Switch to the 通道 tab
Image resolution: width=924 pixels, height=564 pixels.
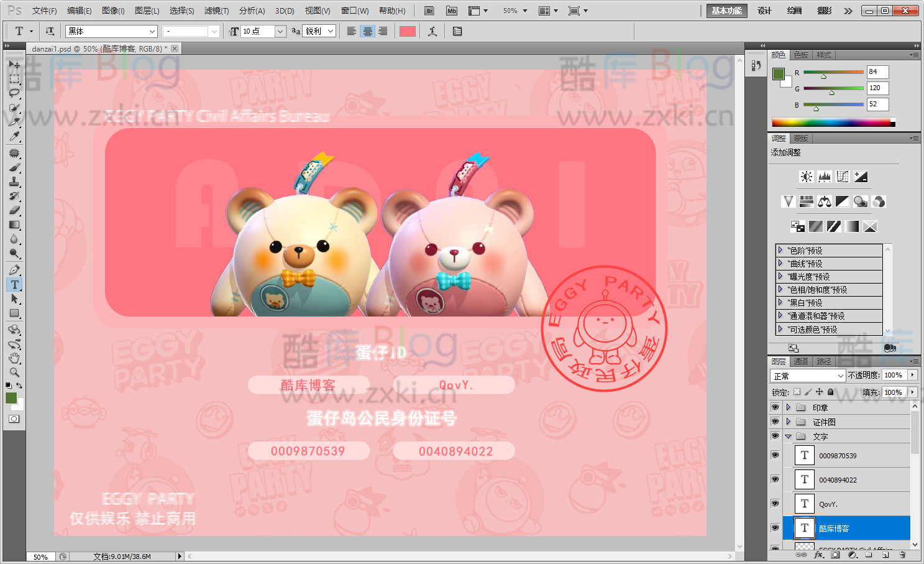click(801, 361)
